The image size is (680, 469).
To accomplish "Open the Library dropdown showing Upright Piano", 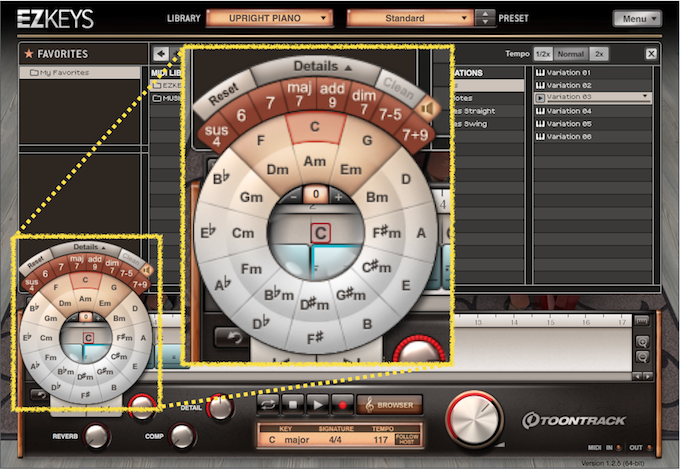I will 269,18.
